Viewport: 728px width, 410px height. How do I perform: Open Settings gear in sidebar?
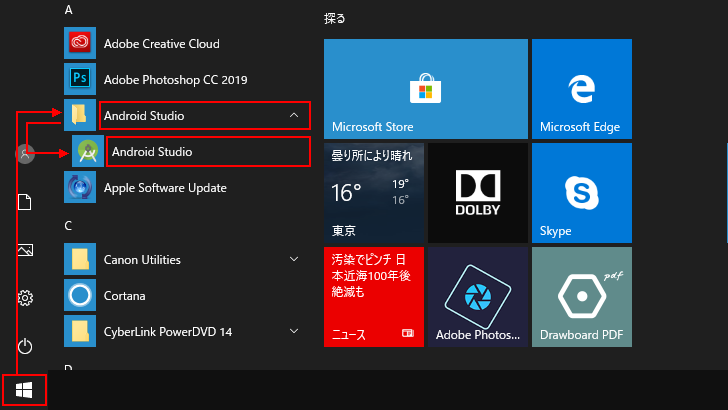pos(25,298)
